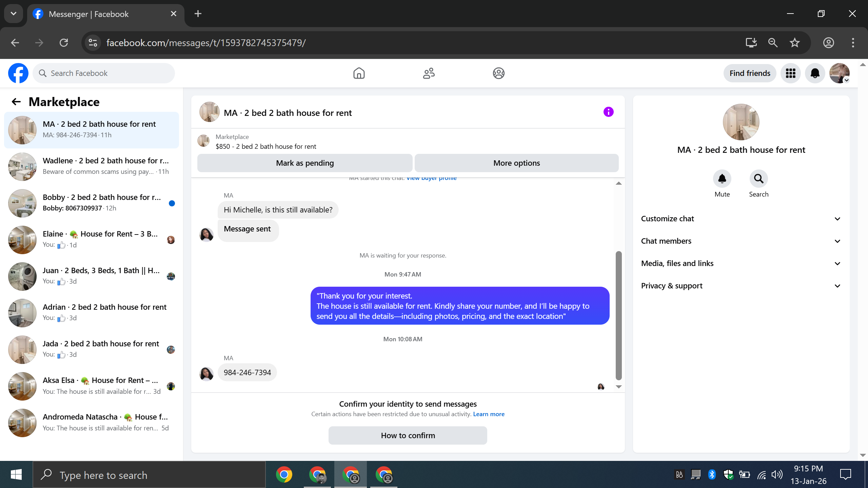Open the Groups icon in top navigation
This screenshot has height=488, width=868.
[498, 73]
